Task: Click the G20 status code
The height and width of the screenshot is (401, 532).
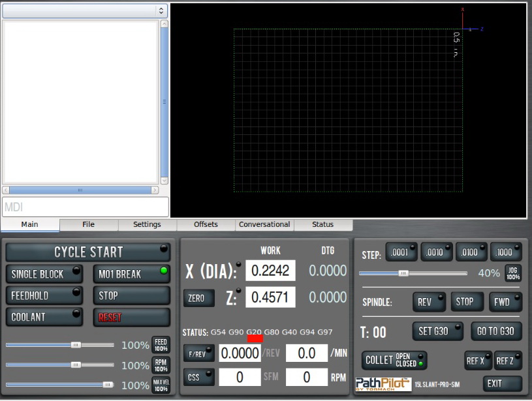Action: pyautogui.click(x=254, y=332)
